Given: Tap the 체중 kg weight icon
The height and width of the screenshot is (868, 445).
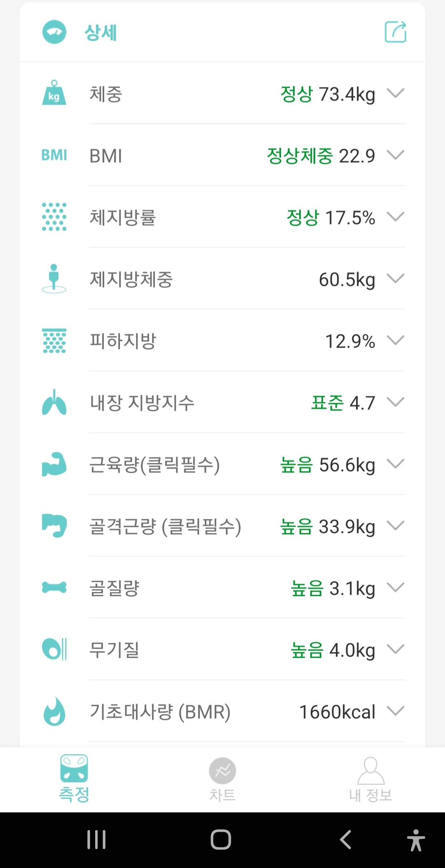Looking at the screenshot, I should [x=54, y=93].
